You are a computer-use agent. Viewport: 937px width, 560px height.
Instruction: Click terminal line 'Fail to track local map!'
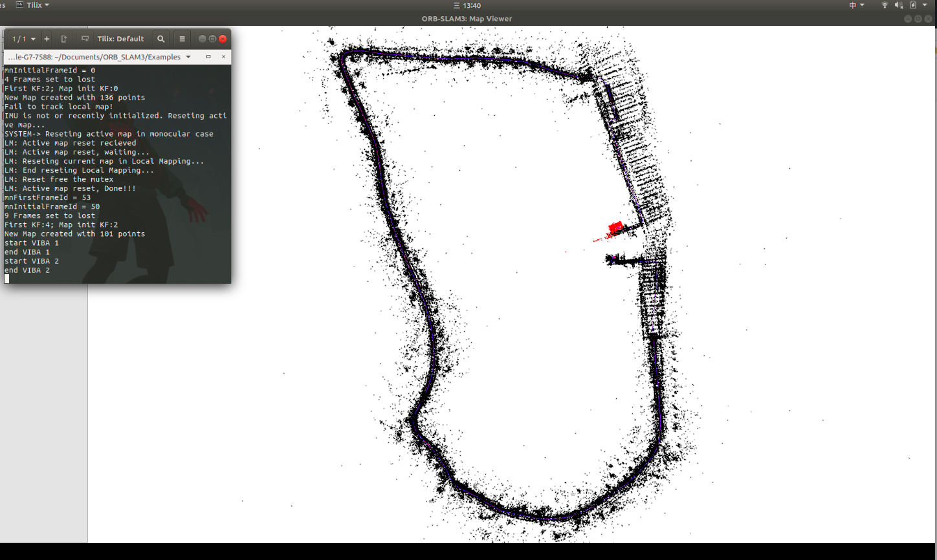59,107
